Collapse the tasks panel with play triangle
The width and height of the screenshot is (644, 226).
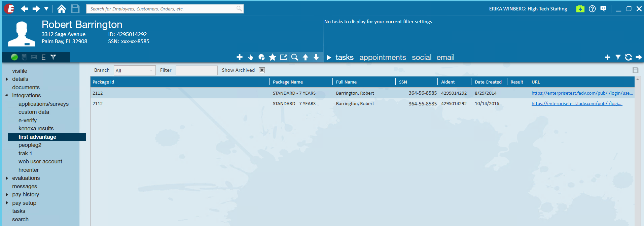tap(329, 58)
